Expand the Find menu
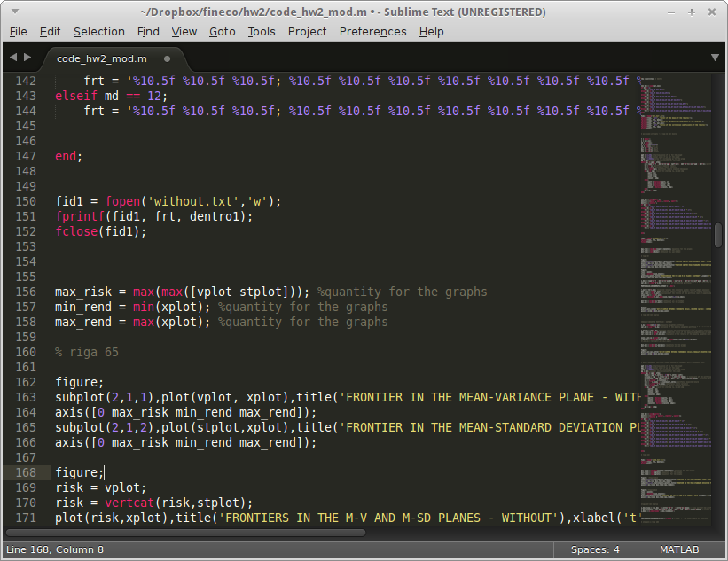The width and height of the screenshot is (728, 561). tap(148, 31)
